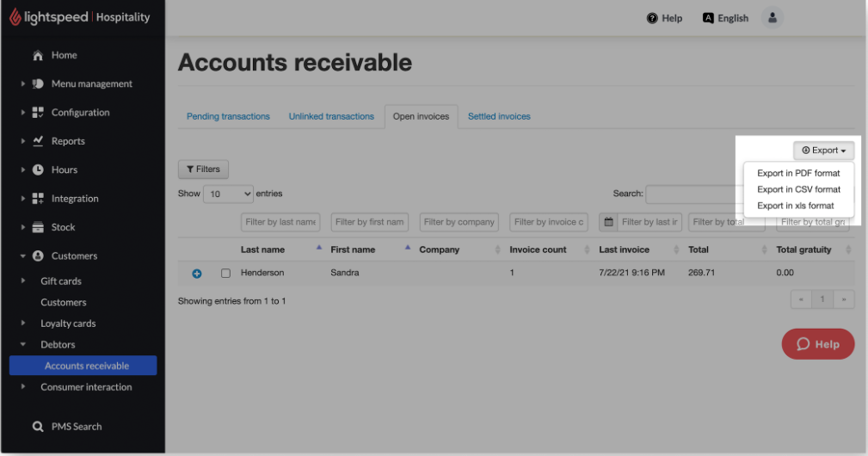Click the blue plus icon beside Henderson
The image size is (868, 456).
pos(196,274)
